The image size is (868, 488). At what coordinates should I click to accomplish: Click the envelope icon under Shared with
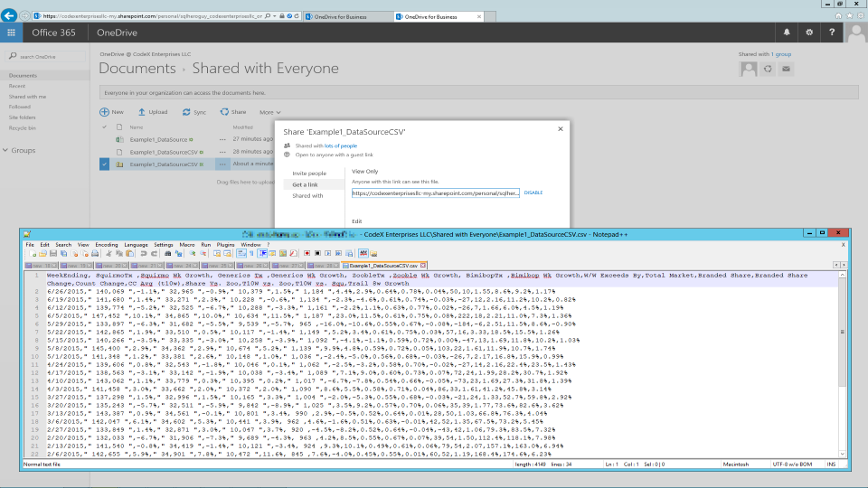(786, 70)
